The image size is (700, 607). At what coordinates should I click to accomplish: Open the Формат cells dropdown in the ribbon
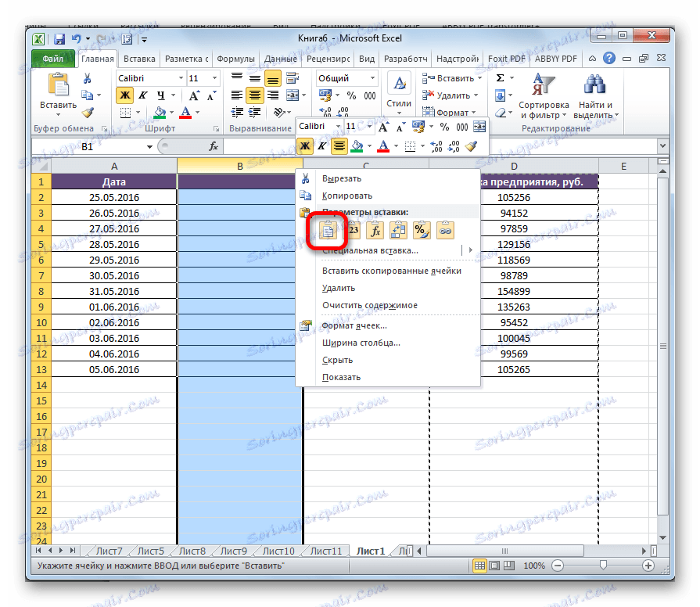point(474,113)
